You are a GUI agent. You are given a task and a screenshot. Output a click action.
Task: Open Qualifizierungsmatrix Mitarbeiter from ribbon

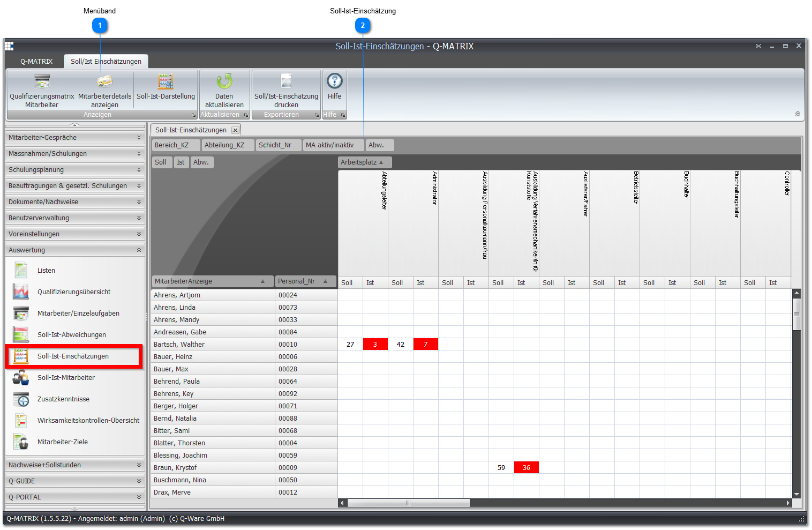42,91
